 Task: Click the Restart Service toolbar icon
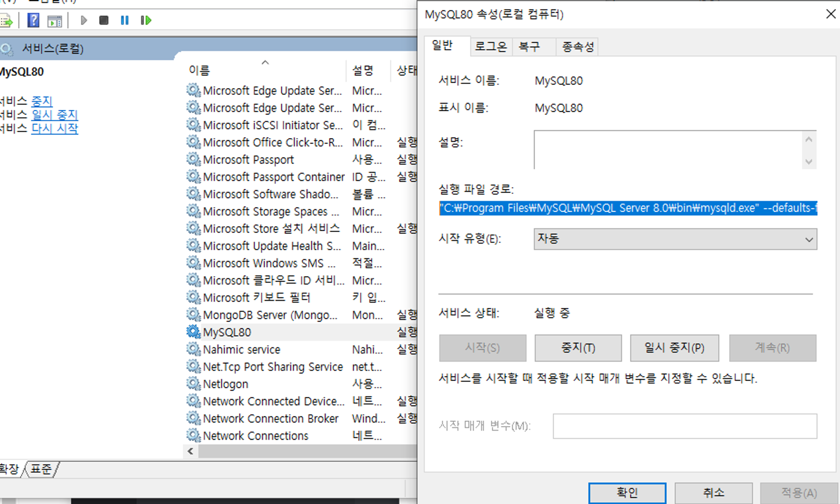[x=146, y=20]
